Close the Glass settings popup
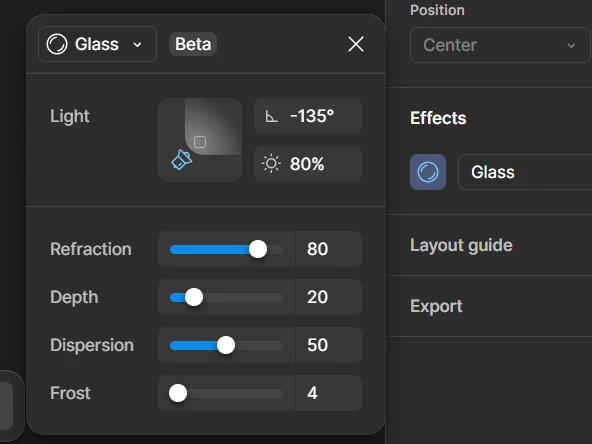This screenshot has height=444, width=592. [x=356, y=44]
